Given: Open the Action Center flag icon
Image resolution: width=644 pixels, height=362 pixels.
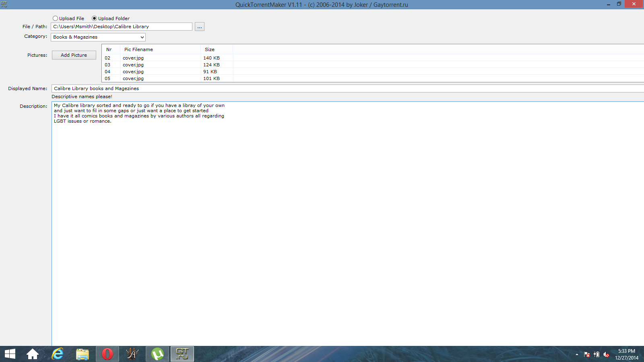Looking at the screenshot, I should tap(587, 354).
